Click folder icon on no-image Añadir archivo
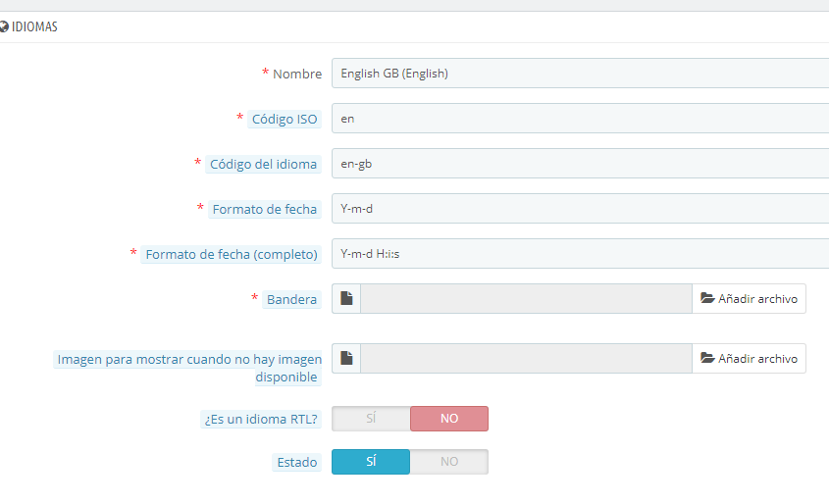 [707, 359]
